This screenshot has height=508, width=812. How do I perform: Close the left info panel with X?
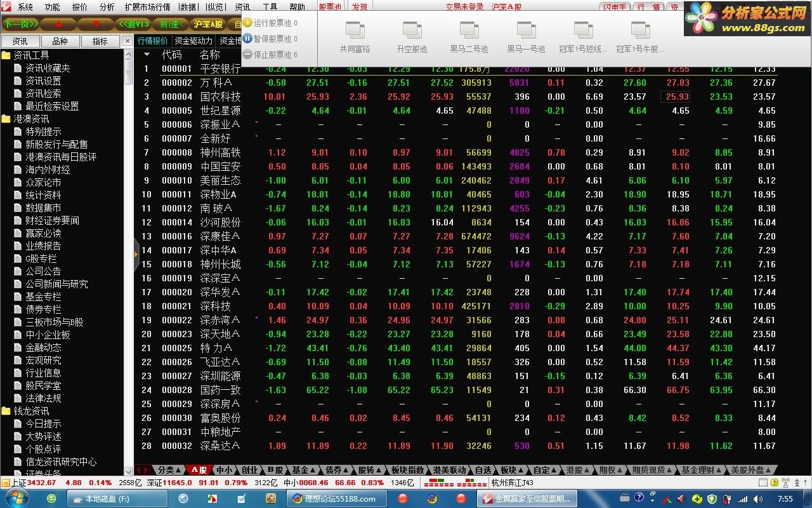coord(127,41)
